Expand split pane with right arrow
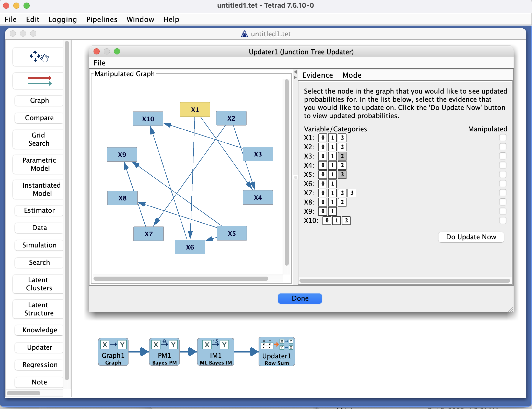The width and height of the screenshot is (532, 409). tap(295, 77)
